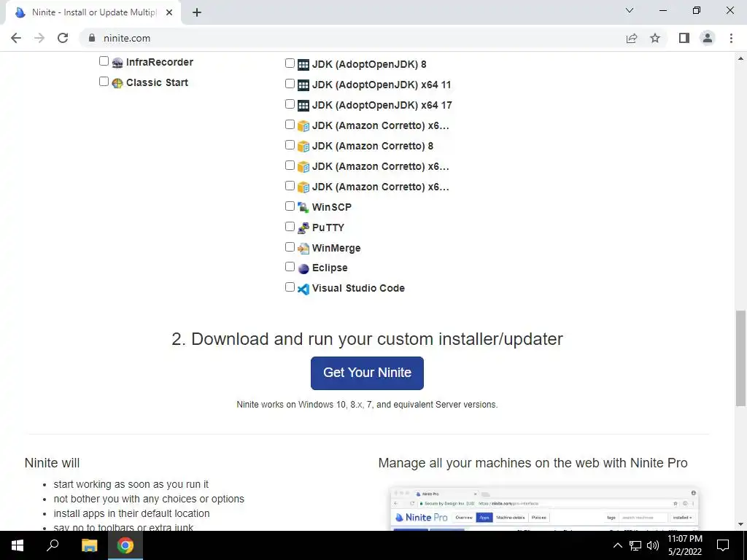Click the JDK (AdoptOpenJDK) 8 icon

pyautogui.click(x=303, y=65)
